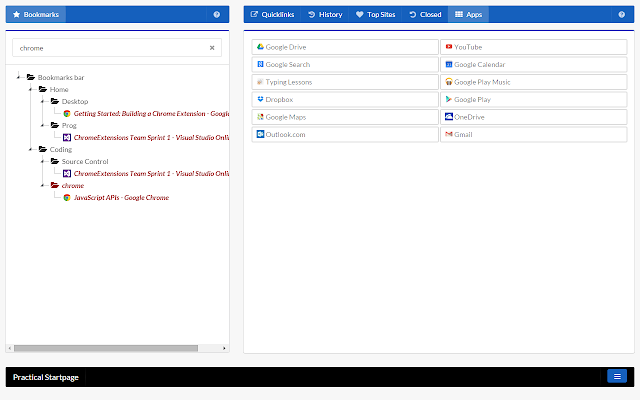This screenshot has width=640, height=400.
Task: Click the Outlook.com app icon
Action: pyautogui.click(x=260, y=134)
